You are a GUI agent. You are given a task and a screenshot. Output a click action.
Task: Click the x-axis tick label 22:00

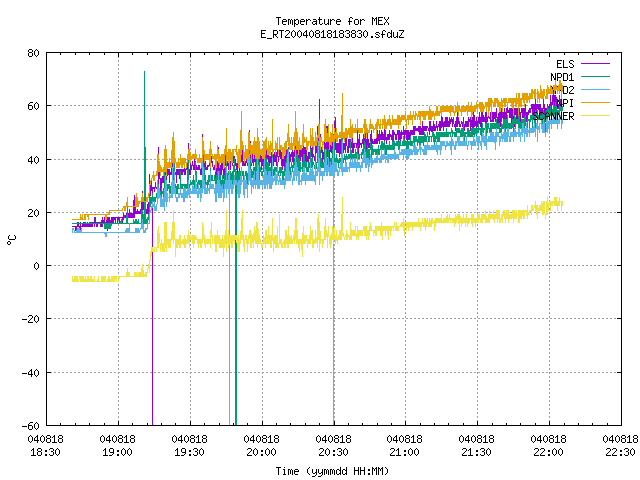coord(549,452)
